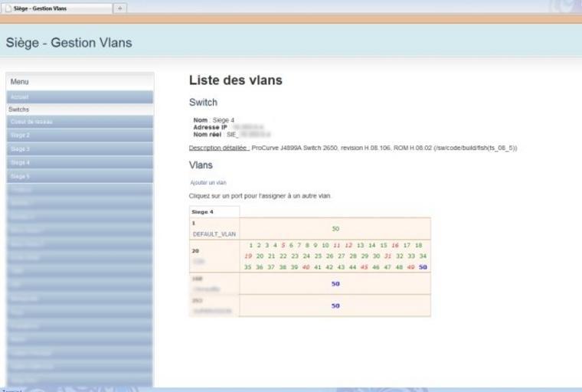Click red port 19 in VLAN 20
Viewport: 582px width, 392px height.
(x=248, y=256)
